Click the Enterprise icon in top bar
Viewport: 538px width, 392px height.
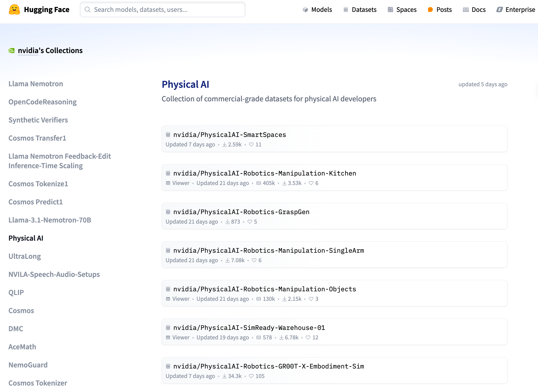499,9
